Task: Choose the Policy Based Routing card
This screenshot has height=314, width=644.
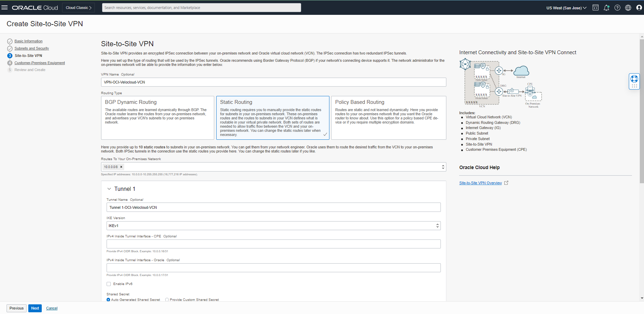Action: coord(389,118)
